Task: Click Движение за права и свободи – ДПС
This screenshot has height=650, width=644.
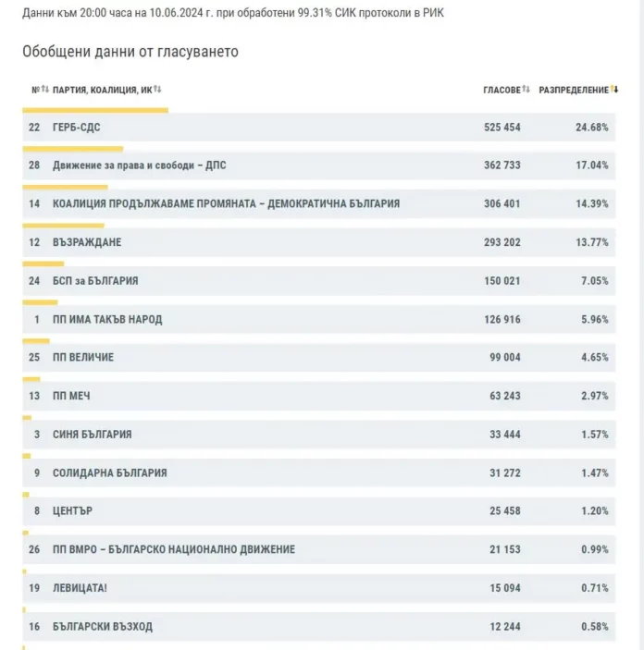Action: [x=139, y=166]
